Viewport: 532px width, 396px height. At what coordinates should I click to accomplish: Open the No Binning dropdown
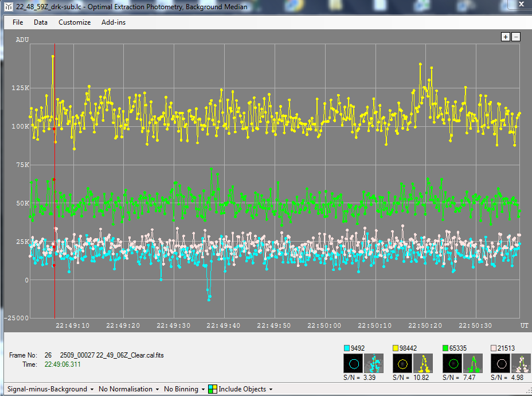183,389
